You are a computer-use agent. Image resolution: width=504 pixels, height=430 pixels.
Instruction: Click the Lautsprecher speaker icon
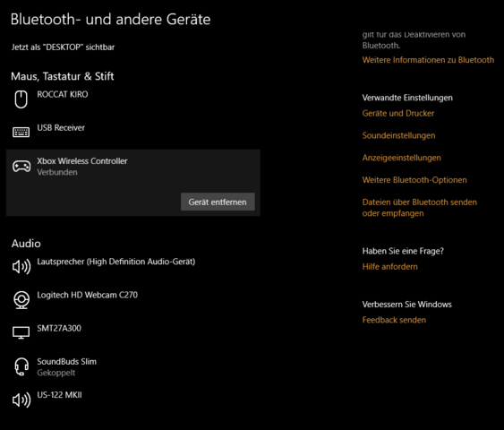click(x=21, y=266)
